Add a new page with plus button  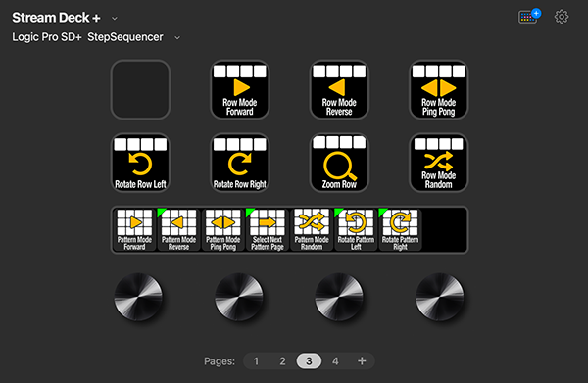click(362, 361)
